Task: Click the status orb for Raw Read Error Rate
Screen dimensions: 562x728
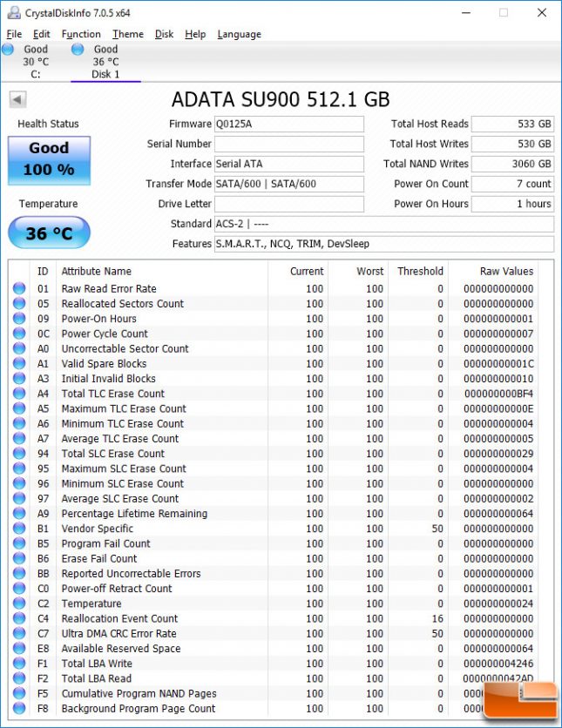Action: click(19, 288)
